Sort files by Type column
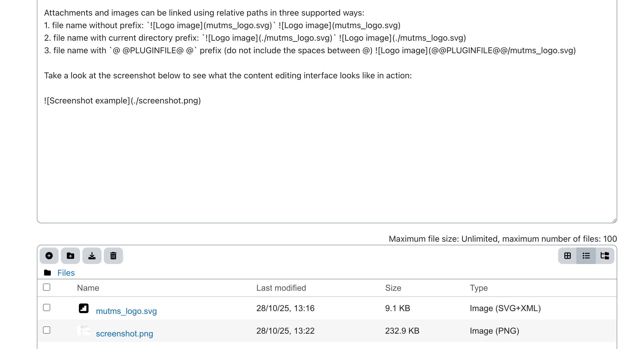644x349 pixels. pos(479,288)
